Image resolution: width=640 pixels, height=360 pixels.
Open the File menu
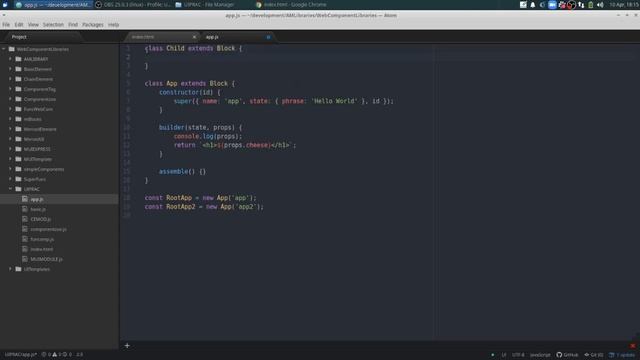(6, 25)
